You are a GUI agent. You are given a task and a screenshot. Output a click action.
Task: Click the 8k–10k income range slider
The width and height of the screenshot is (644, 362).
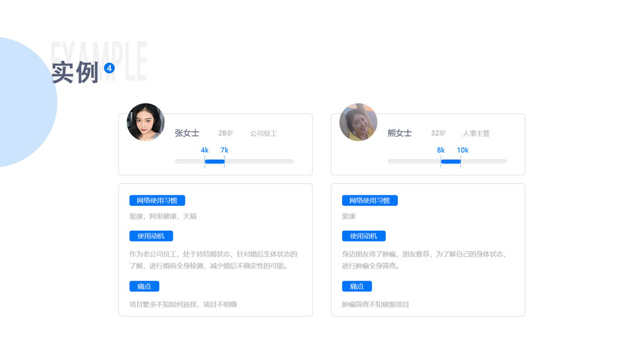pyautogui.click(x=447, y=162)
